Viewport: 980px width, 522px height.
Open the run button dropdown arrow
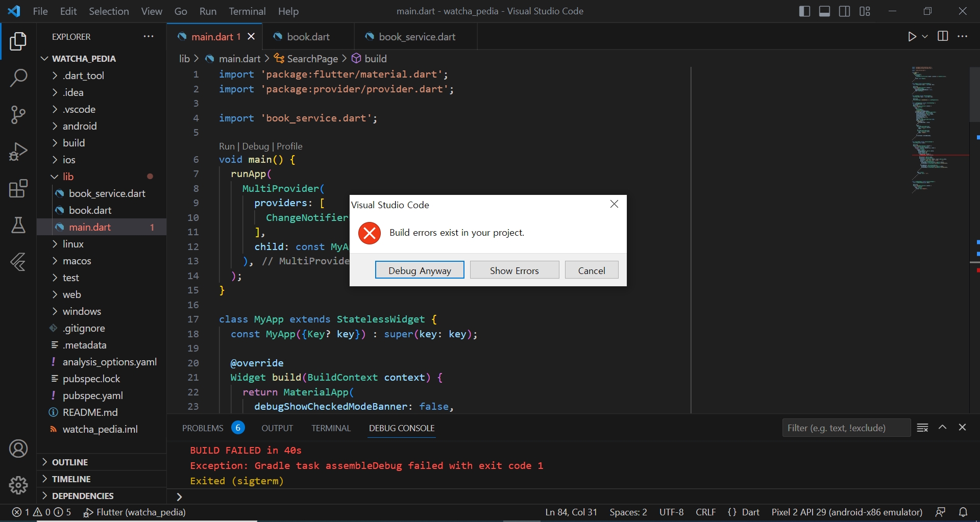point(925,37)
